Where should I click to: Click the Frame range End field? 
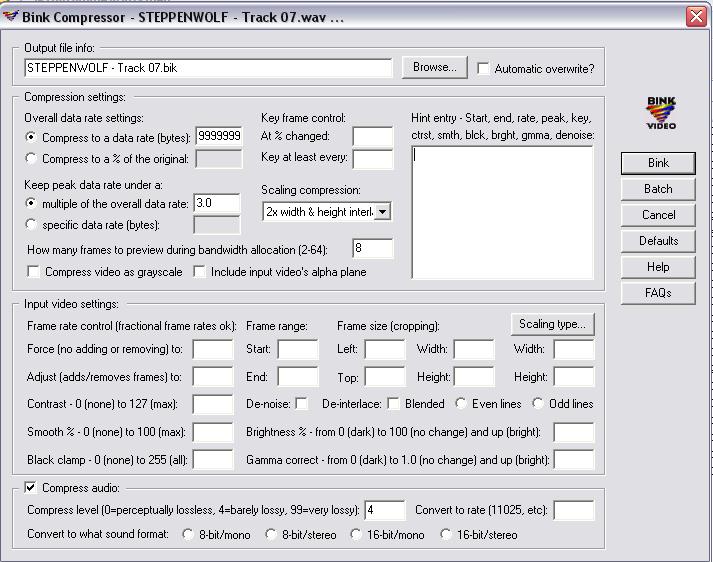[298, 377]
